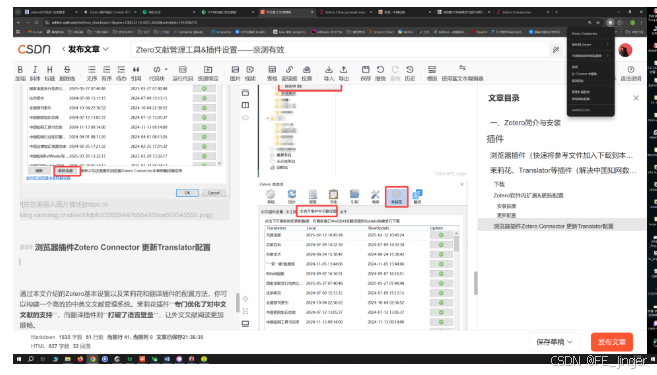Go to the 更新配置 outline entry
Viewport: 657px width, 375px height.
pyautogui.click(x=506, y=215)
